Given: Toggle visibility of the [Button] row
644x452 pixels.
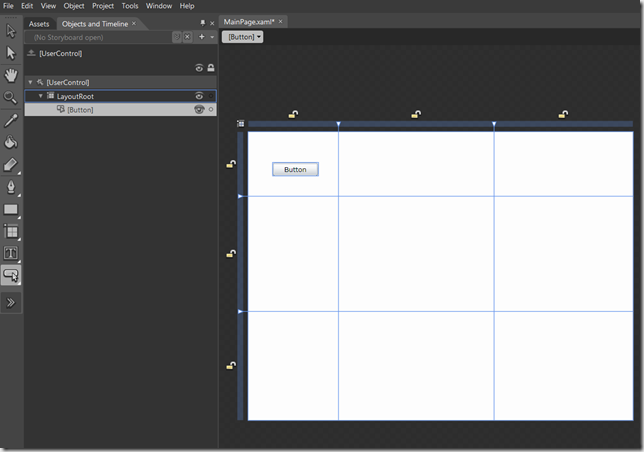Looking at the screenshot, I should (199, 109).
